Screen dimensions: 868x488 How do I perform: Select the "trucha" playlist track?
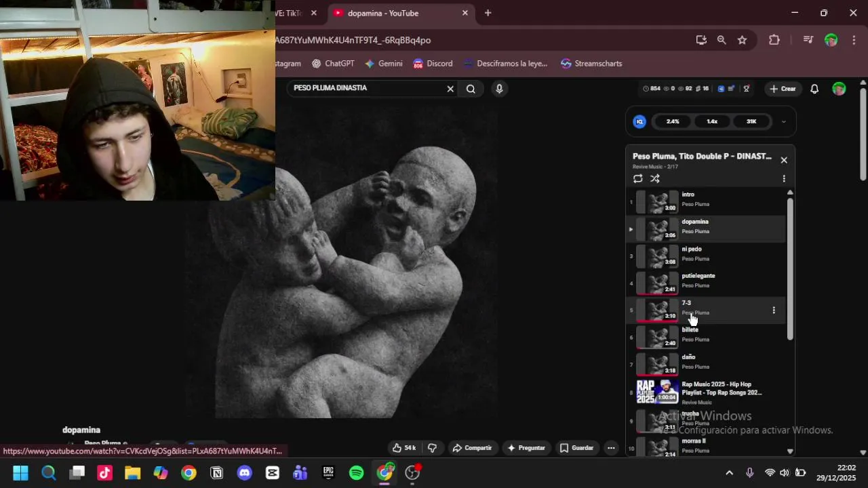[x=705, y=420]
